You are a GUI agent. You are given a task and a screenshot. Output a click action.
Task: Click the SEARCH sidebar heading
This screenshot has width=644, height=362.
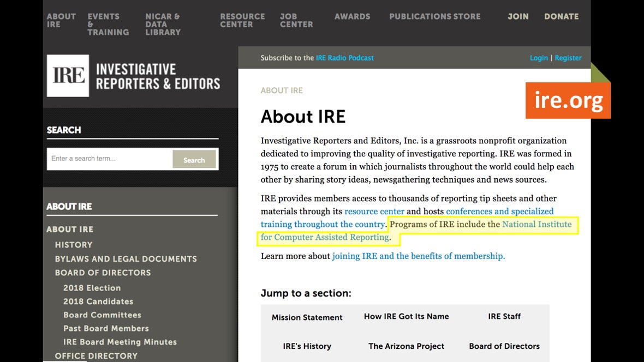tap(64, 130)
